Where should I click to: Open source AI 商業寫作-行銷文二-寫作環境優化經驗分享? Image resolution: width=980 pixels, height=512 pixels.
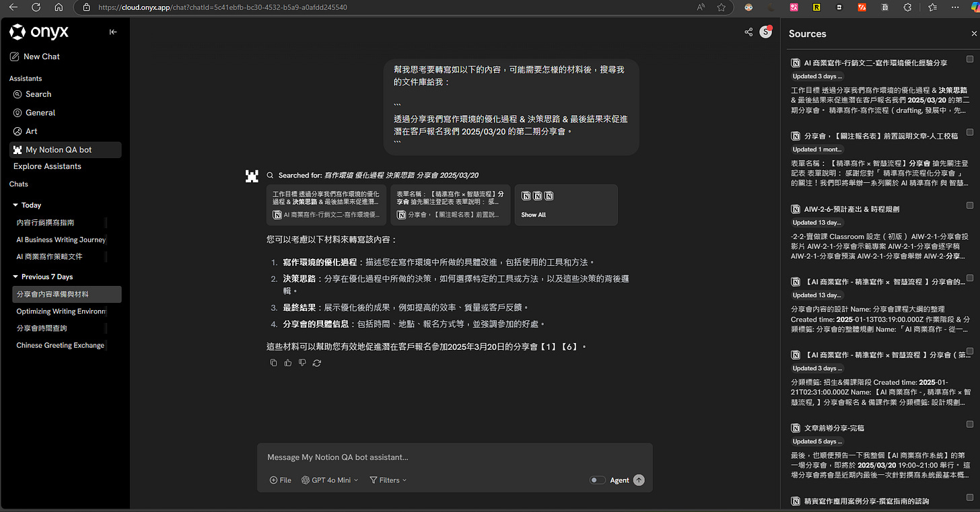tap(876, 63)
